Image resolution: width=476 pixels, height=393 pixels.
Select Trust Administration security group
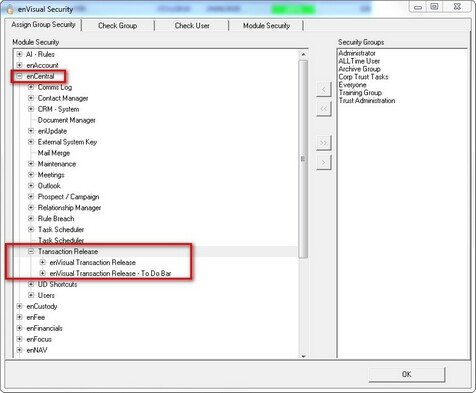coord(367,101)
